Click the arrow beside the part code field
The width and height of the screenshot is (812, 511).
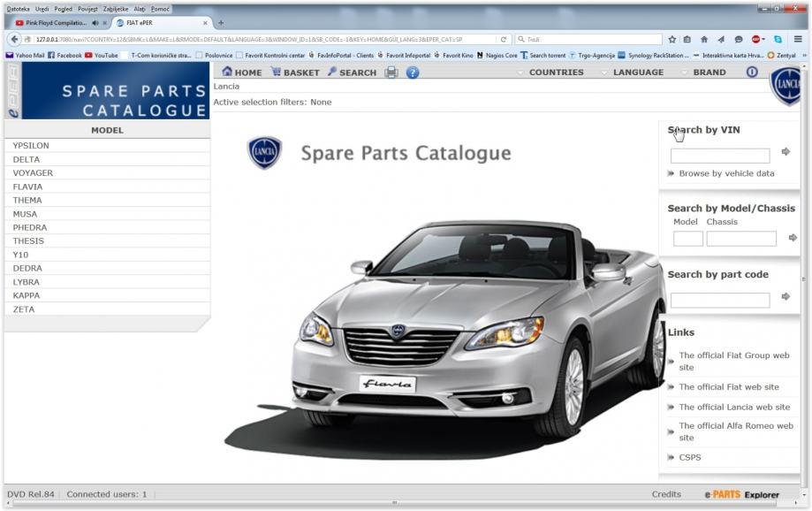[785, 297]
